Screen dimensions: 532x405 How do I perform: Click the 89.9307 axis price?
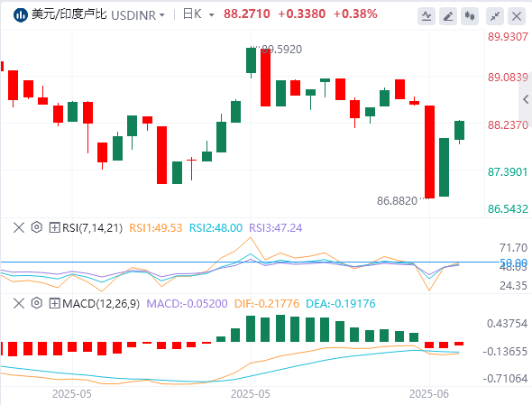[508, 37]
